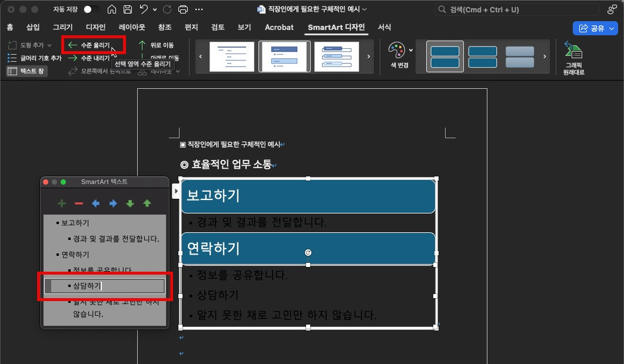This screenshot has height=364, width=624.
Task: Click 도형 추가 add shape button
Action: (x=26, y=45)
